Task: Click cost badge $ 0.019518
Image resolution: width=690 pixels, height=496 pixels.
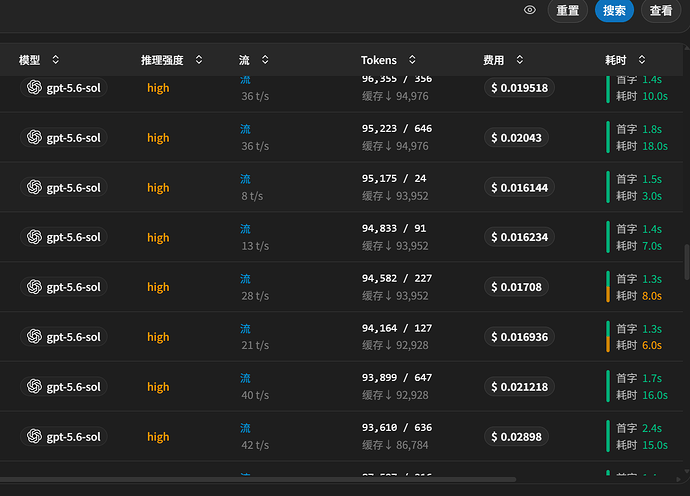Action: pos(519,88)
